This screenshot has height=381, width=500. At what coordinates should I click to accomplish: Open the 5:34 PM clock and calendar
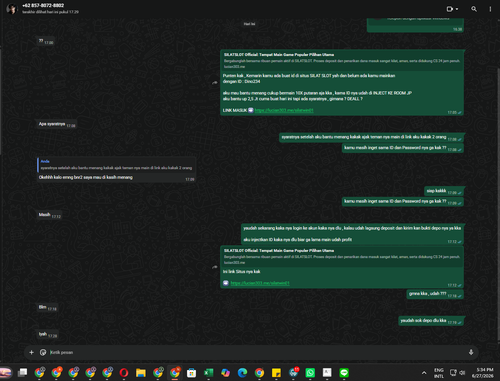click(482, 373)
